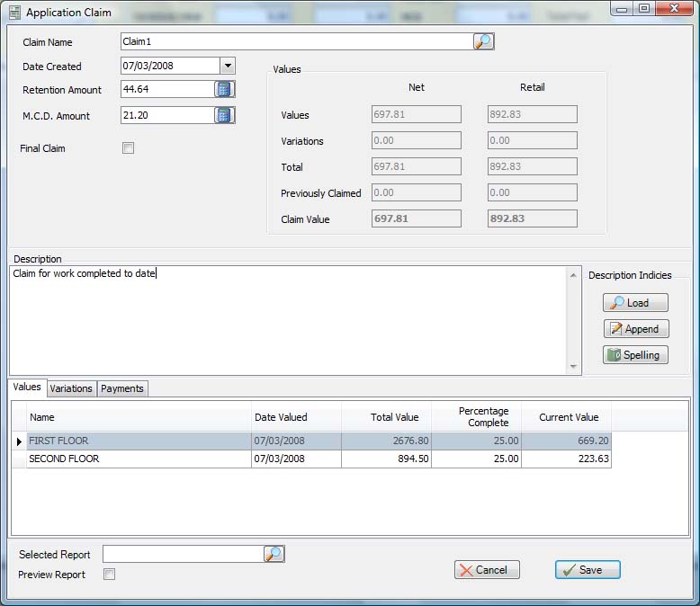Open the calculator for M.C.D. Amount
This screenshot has width=700, height=606.
(224, 115)
